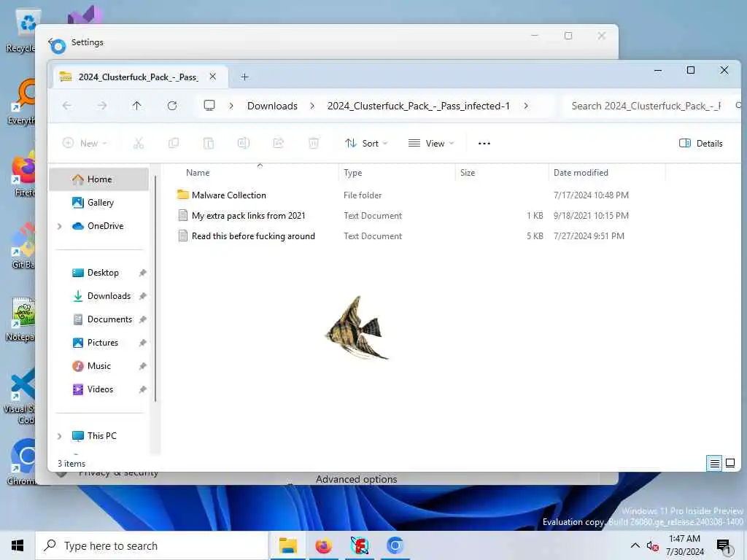Viewport: 747px width, 560px height.
Task: Click Downloads in the address bar breadcrumb
Action: pyautogui.click(x=272, y=106)
